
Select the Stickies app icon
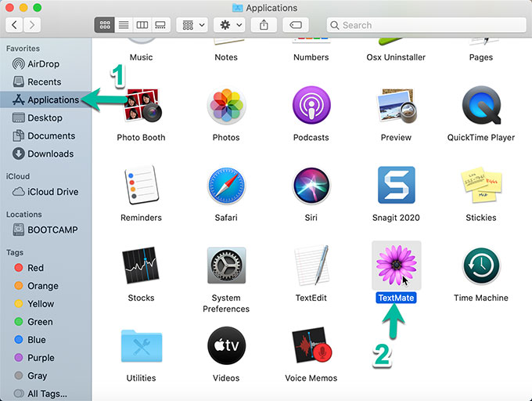click(x=481, y=185)
